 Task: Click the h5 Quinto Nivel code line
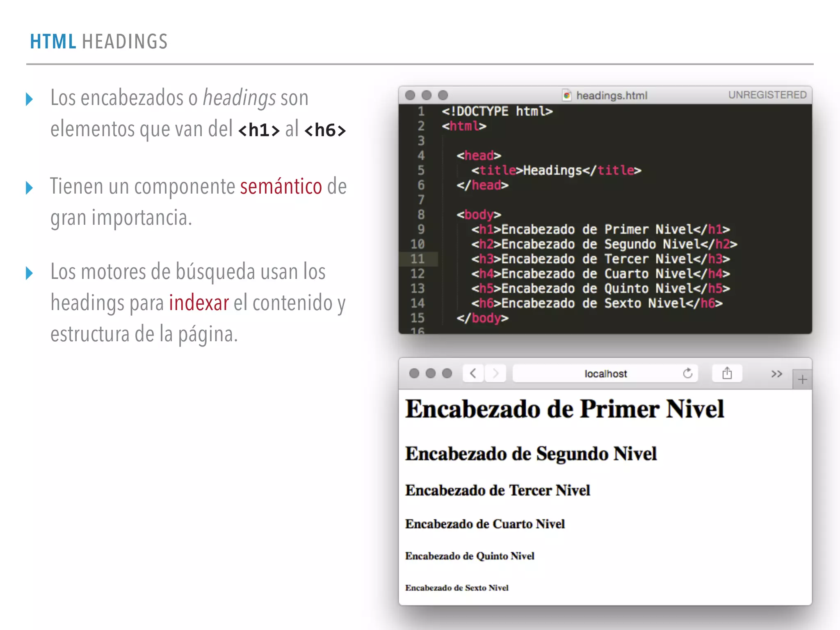[600, 288]
